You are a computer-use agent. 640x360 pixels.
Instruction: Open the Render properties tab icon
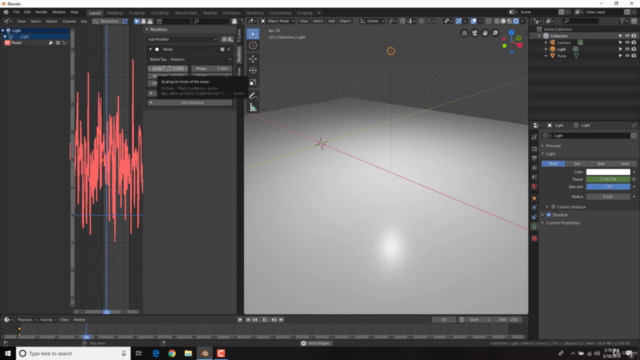pos(534,149)
